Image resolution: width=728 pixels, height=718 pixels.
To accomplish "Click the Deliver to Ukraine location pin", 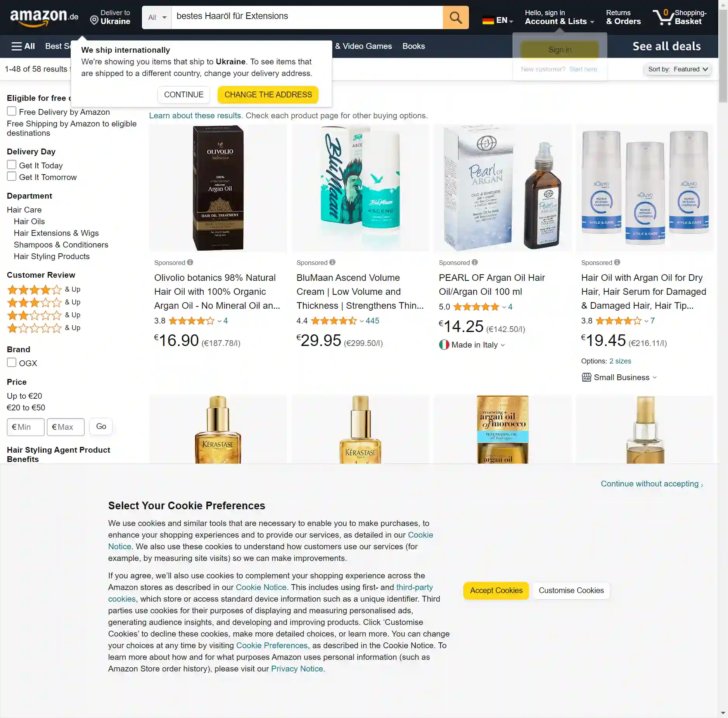I will click(94, 20).
